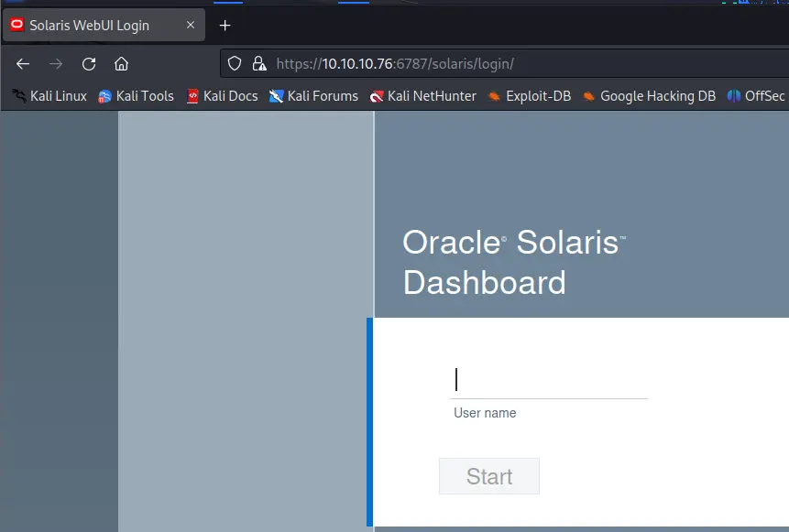Click the insecure connection padlock icon

(x=259, y=64)
